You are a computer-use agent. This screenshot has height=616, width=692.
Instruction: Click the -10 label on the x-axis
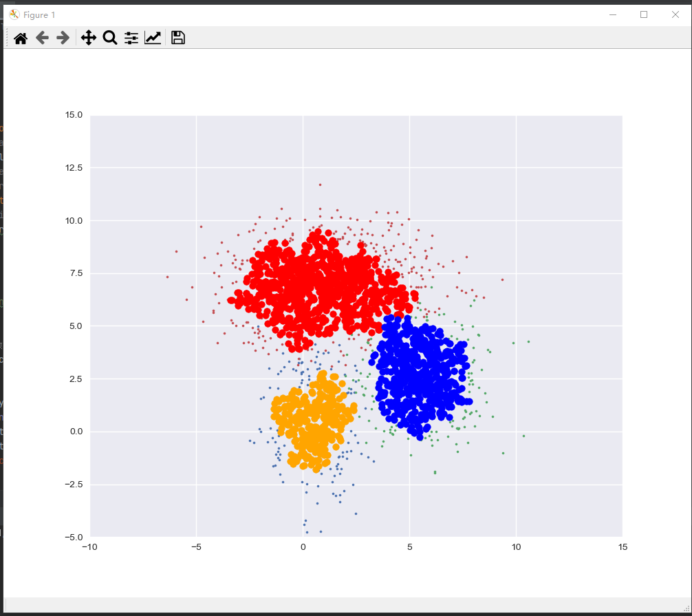coord(89,547)
